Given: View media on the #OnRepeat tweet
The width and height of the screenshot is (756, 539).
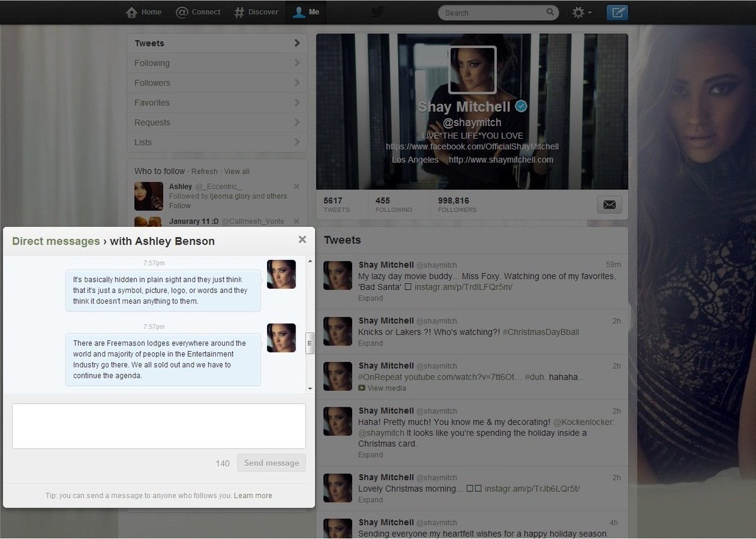Looking at the screenshot, I should pyautogui.click(x=382, y=388).
